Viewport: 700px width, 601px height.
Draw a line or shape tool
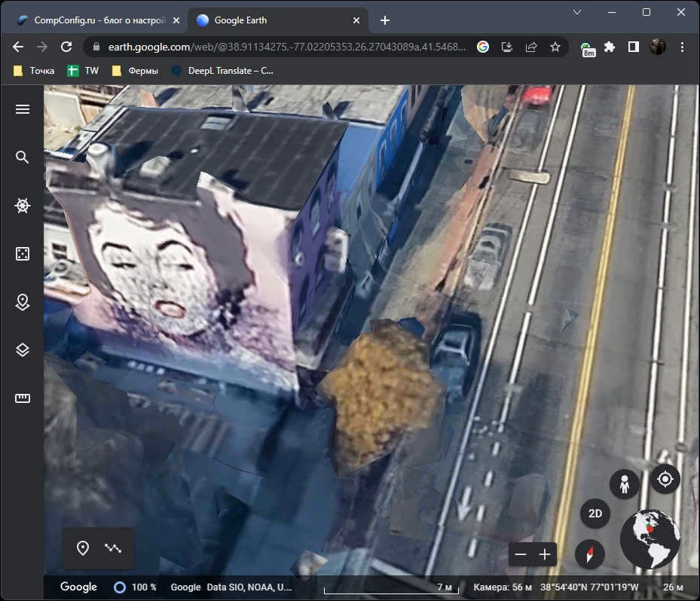[113, 548]
